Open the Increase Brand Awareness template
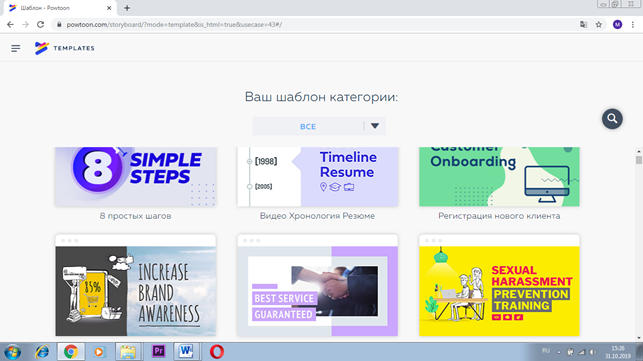643x361 pixels. coord(136,286)
